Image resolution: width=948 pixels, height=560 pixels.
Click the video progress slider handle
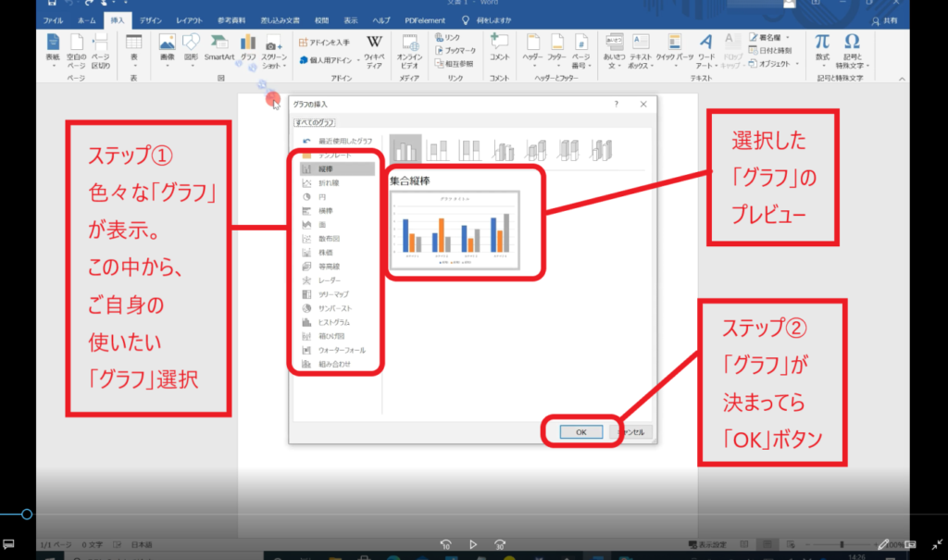[27, 514]
